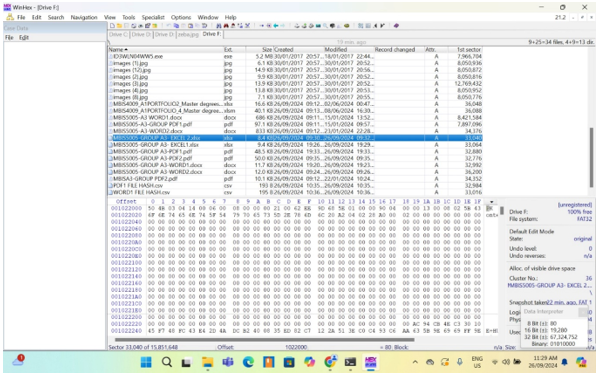Expand hidden system tray icons chevron
This screenshot has width=597, height=381.
(415, 362)
